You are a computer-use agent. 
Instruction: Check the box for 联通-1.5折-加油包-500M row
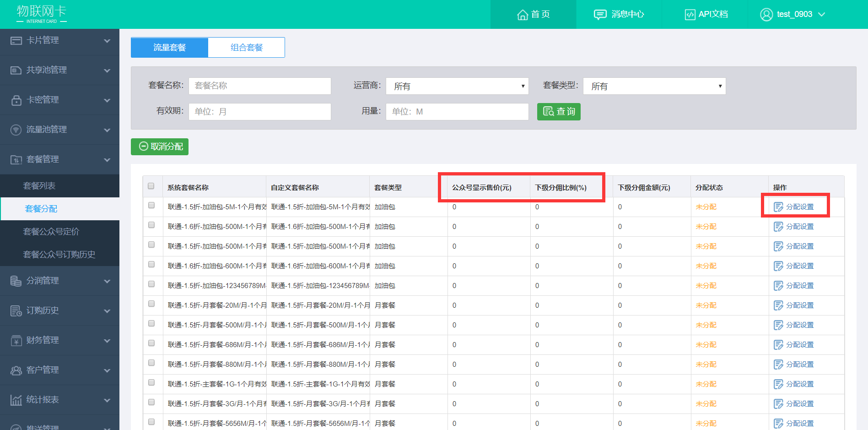tap(151, 245)
